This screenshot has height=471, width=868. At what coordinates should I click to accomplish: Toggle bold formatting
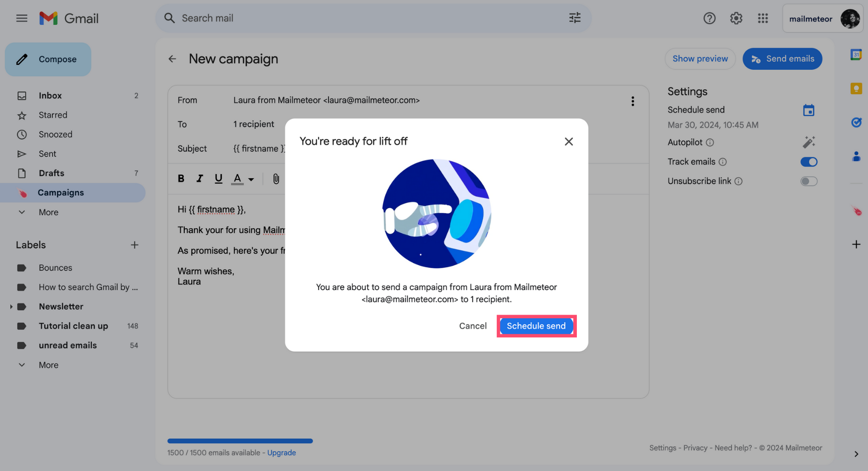tap(181, 179)
